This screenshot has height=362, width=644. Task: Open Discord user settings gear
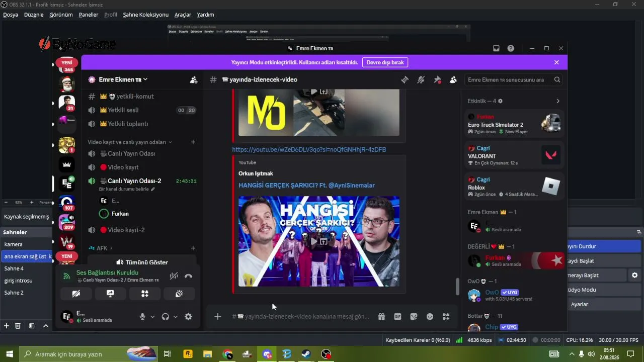point(188,317)
